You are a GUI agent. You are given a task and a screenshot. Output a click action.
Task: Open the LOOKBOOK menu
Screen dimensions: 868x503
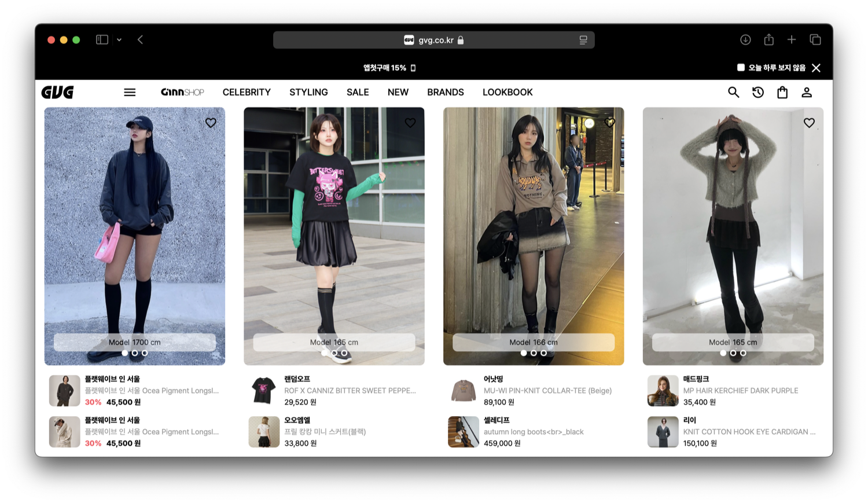click(507, 93)
